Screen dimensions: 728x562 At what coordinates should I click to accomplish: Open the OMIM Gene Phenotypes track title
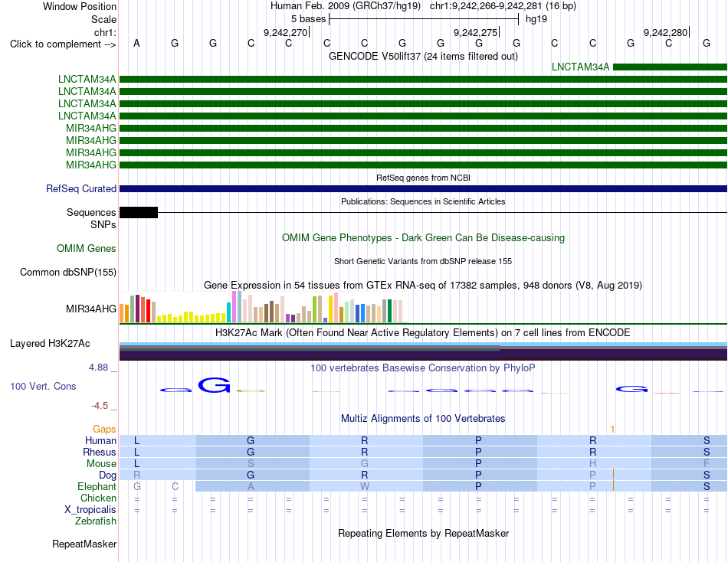click(x=423, y=237)
